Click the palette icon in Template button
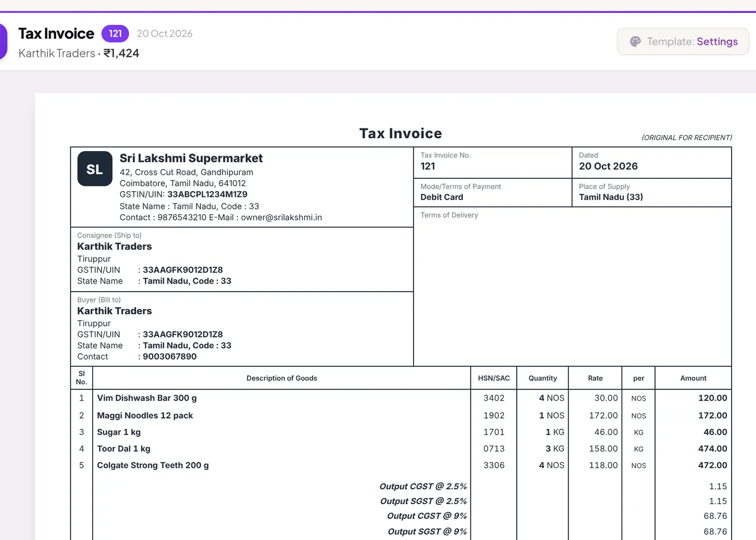This screenshot has width=756, height=540. click(x=635, y=42)
